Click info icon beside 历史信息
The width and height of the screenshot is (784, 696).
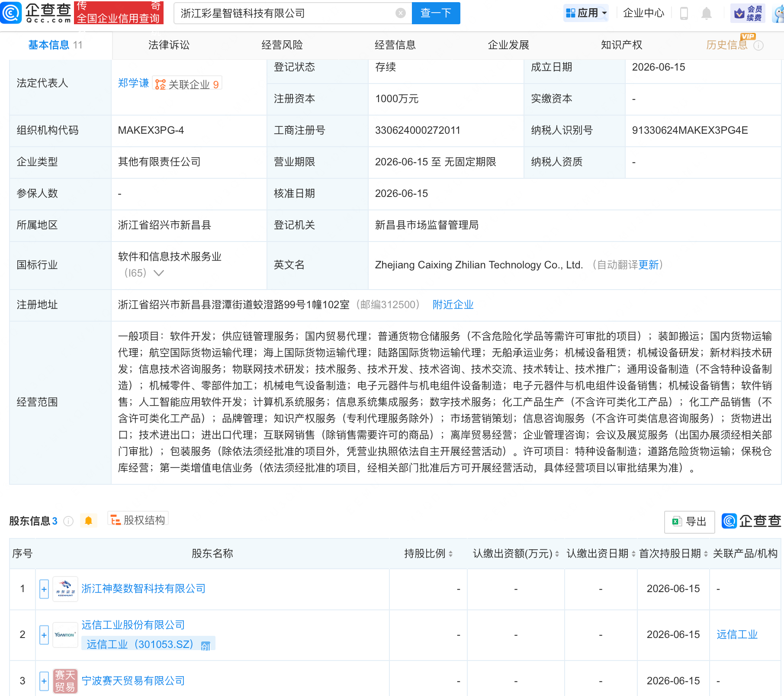[758, 45]
